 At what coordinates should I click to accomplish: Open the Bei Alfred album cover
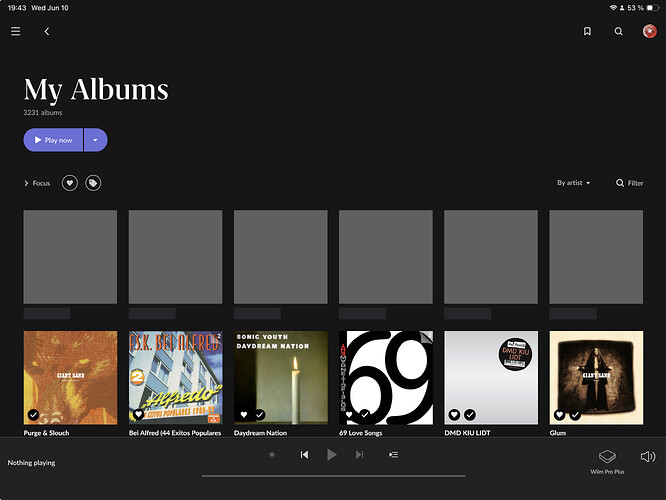pos(175,378)
